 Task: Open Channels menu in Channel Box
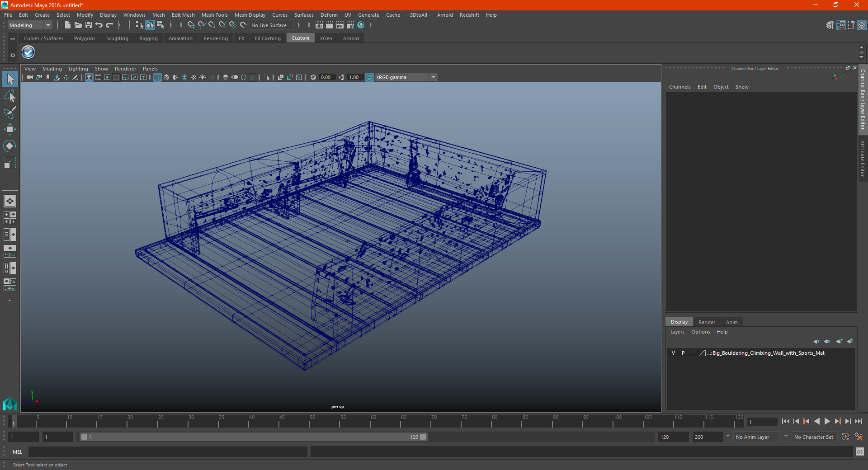click(x=679, y=87)
